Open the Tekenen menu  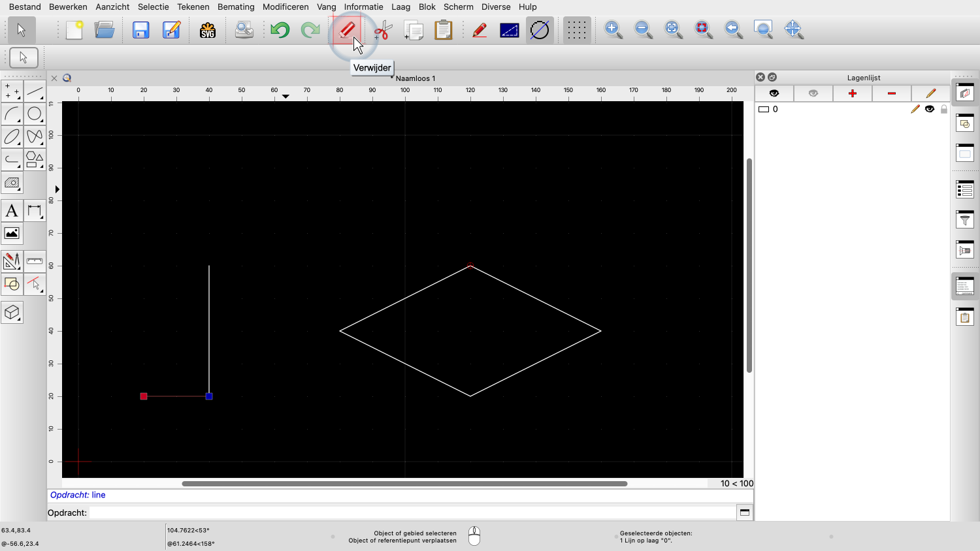pos(193,7)
